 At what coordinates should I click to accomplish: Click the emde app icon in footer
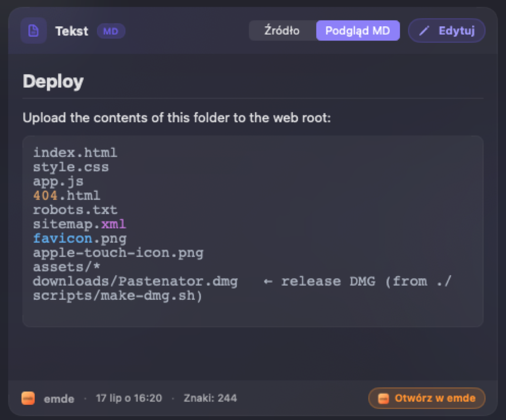28,398
